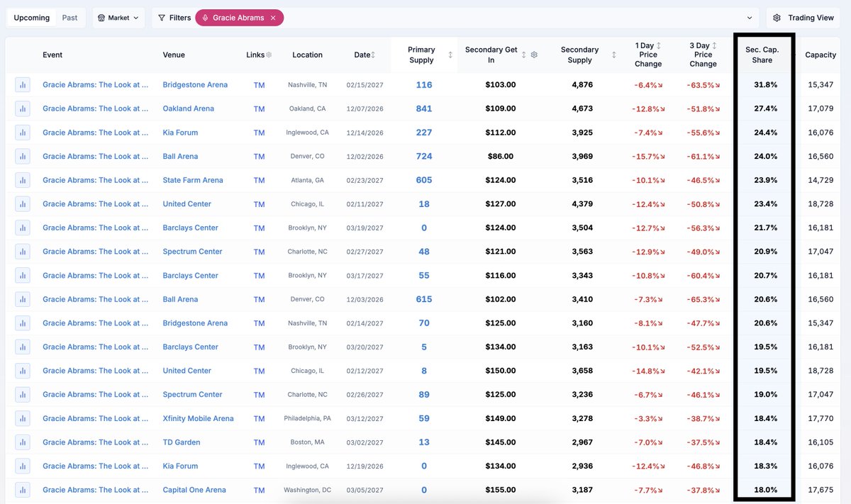Screen dimensions: 851x504
Task: Sort table by Date column arrows
Action: click(x=373, y=55)
